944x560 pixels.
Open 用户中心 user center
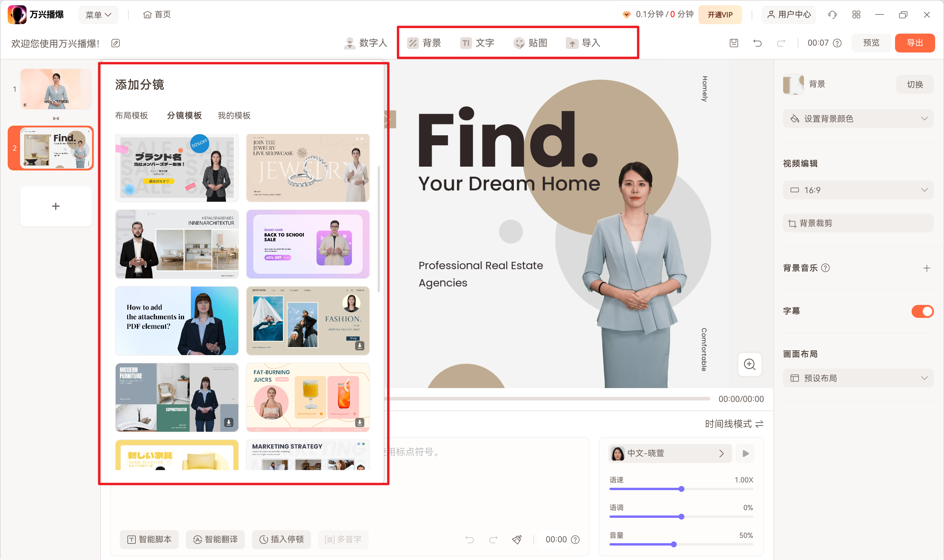point(789,14)
